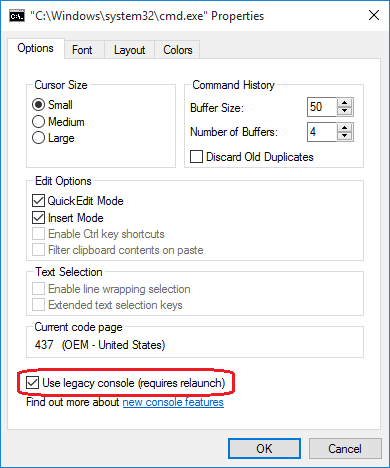The height and width of the screenshot is (468, 390).
Task: Decrease Buffer Size with down arrow
Action: [344, 111]
